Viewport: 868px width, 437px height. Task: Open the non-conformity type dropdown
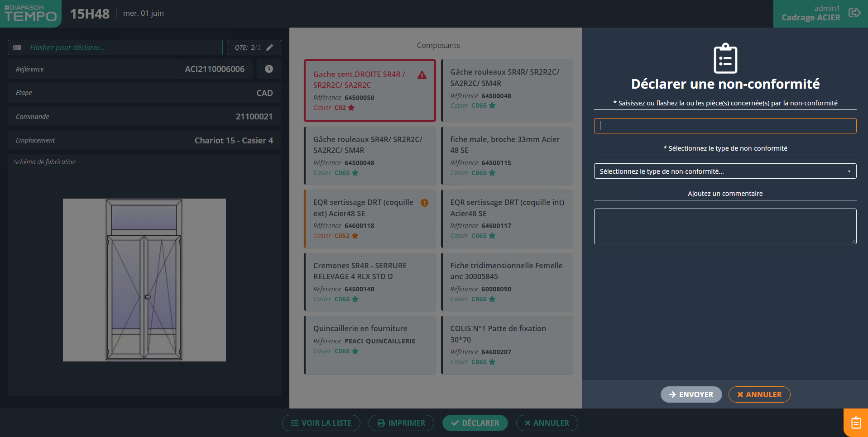[725, 171]
